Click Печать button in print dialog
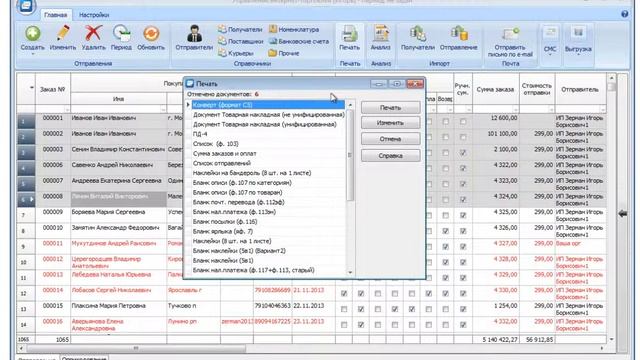This screenshot has height=360, width=640. pyautogui.click(x=391, y=108)
